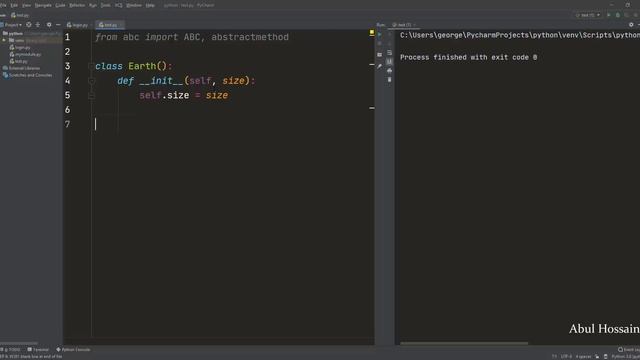Screen dimensions: 640x360
Task: Expand the venv folder arrow
Action: (x=4, y=40)
